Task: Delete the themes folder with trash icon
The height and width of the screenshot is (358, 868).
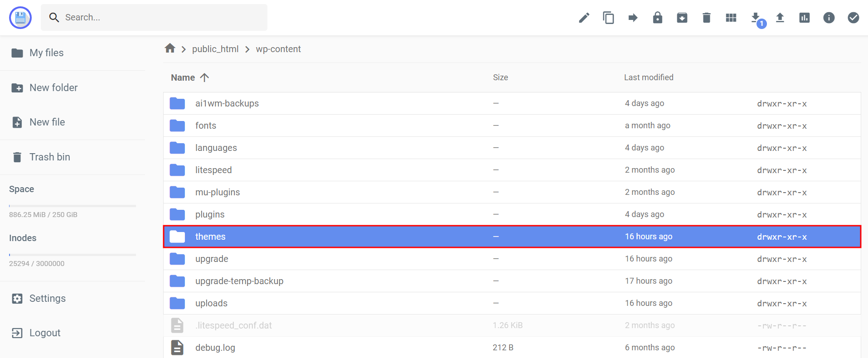Action: (x=706, y=17)
